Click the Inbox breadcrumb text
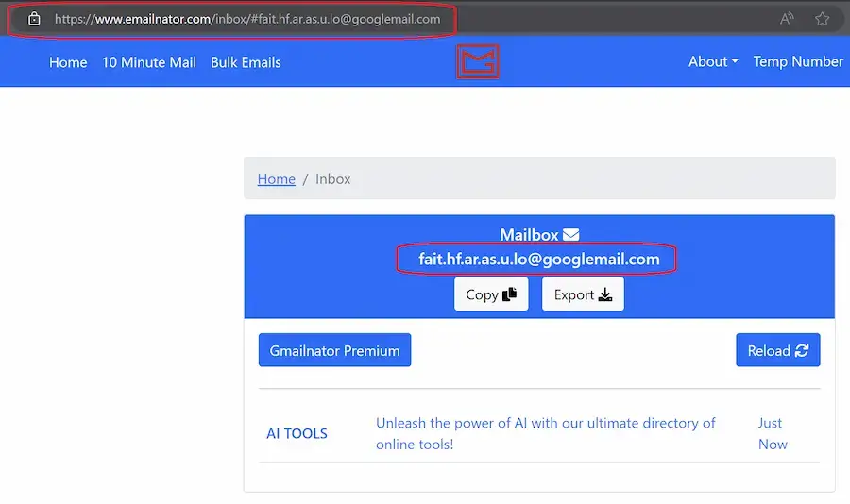The image size is (850, 504). tap(332, 178)
